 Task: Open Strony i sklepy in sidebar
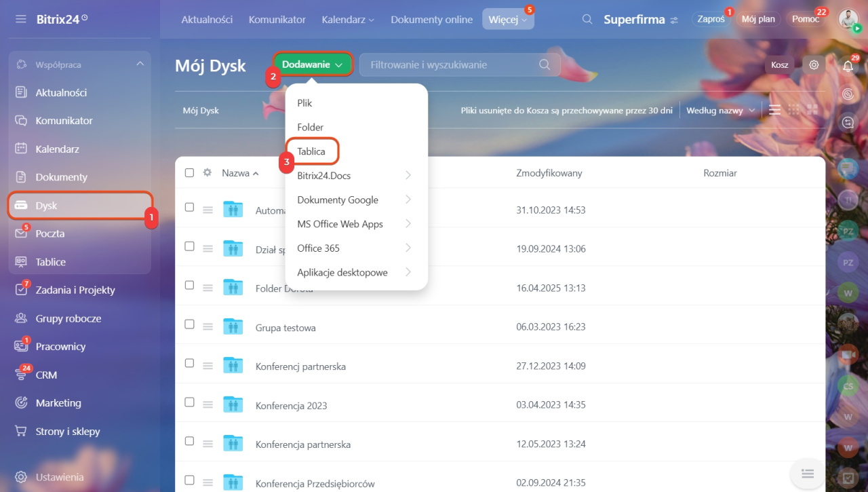click(x=80, y=431)
